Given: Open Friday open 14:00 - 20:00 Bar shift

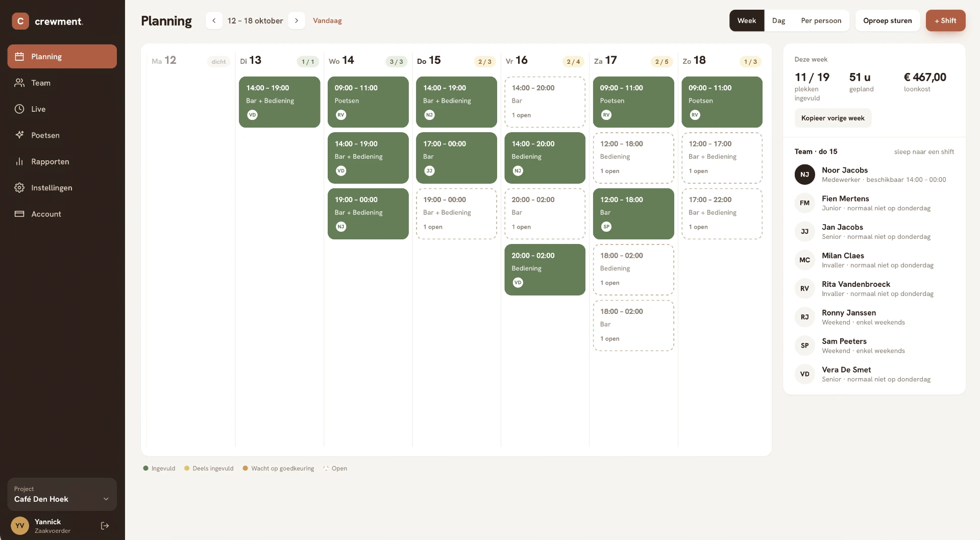Looking at the screenshot, I should [x=545, y=102].
